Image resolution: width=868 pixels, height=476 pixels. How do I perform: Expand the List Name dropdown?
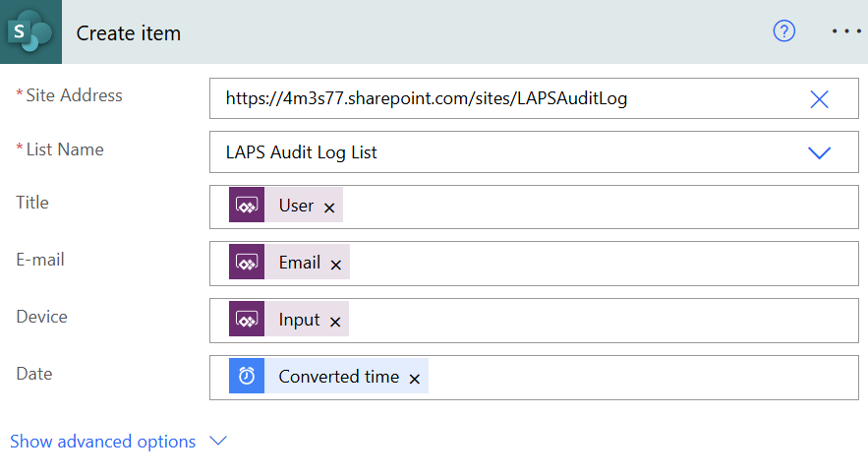pyautogui.click(x=819, y=152)
